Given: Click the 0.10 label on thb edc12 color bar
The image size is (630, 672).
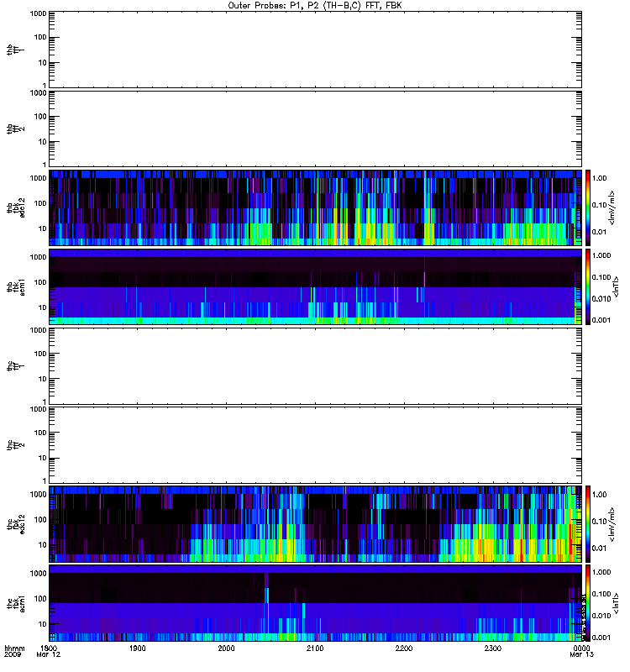Looking at the screenshot, I should (599, 205).
